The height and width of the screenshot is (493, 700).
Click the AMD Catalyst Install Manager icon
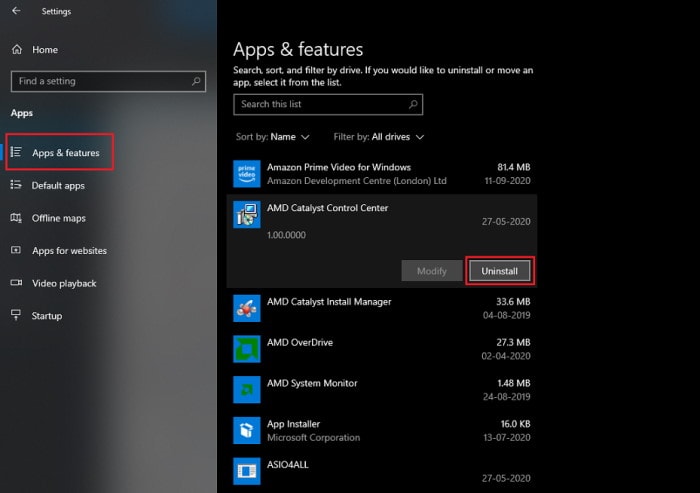pyautogui.click(x=247, y=308)
